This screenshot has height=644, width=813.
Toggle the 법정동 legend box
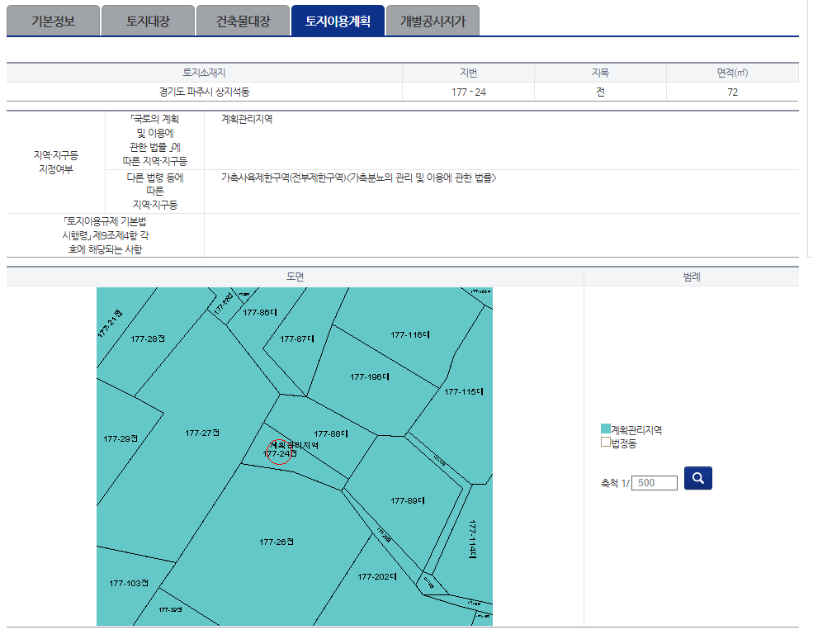pyautogui.click(x=606, y=443)
